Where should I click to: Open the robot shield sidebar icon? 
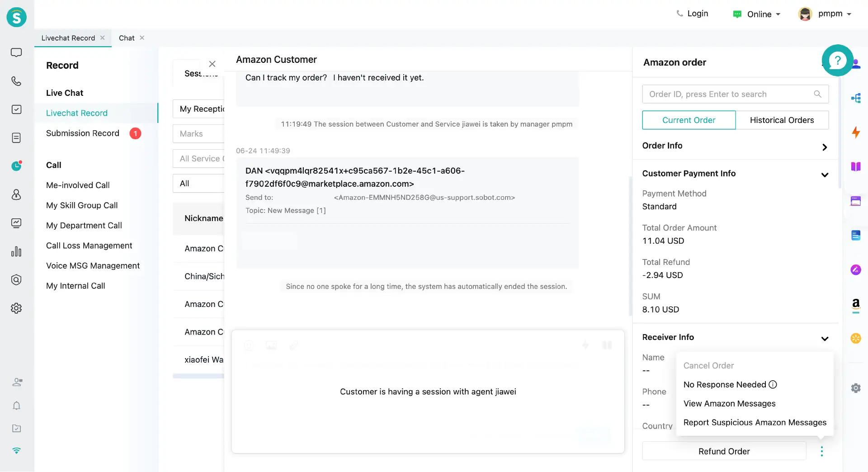(16, 280)
